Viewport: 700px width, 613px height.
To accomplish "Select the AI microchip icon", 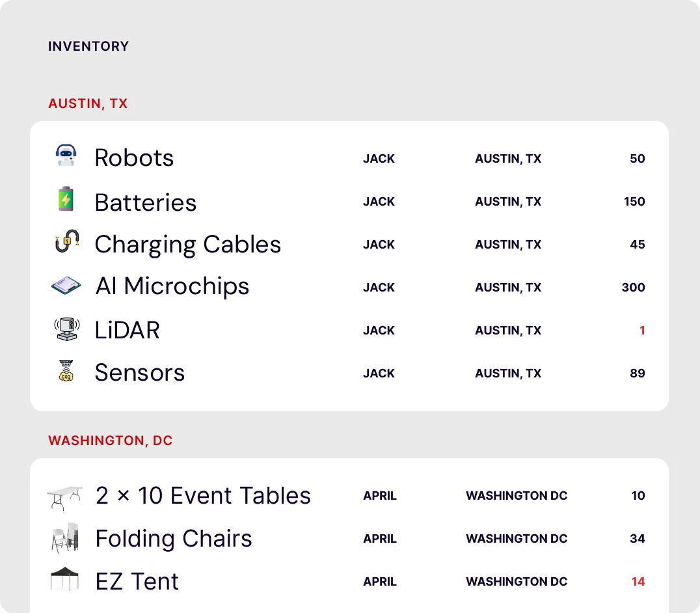I will [66, 285].
